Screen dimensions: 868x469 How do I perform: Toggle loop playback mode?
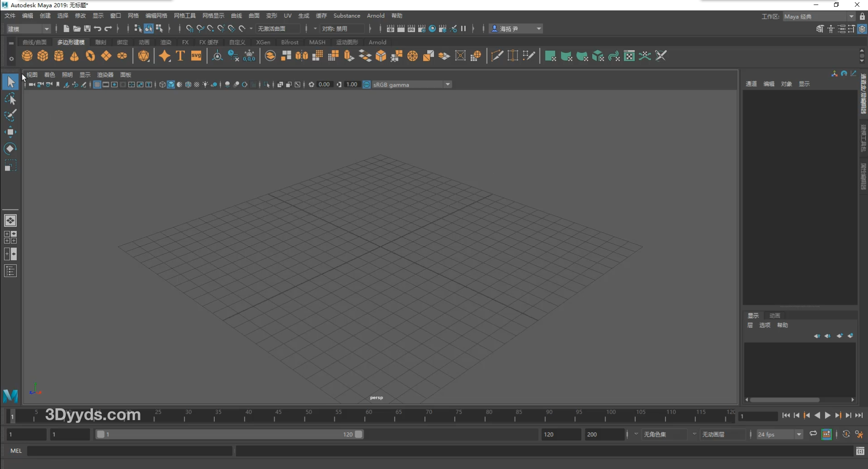point(813,434)
